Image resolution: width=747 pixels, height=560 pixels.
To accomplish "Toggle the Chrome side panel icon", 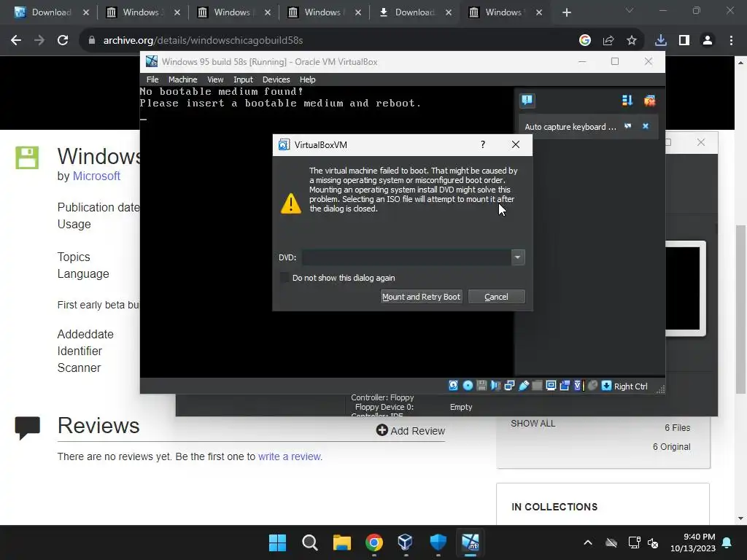I will [684, 41].
